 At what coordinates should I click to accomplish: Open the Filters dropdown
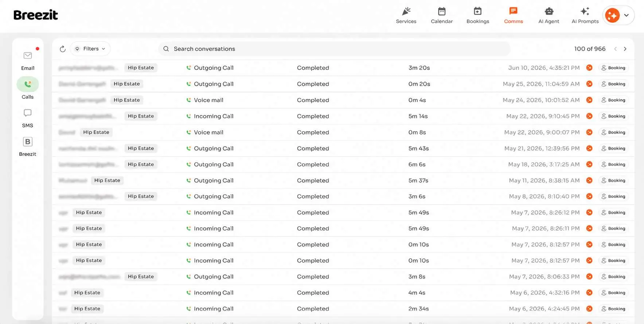point(90,49)
